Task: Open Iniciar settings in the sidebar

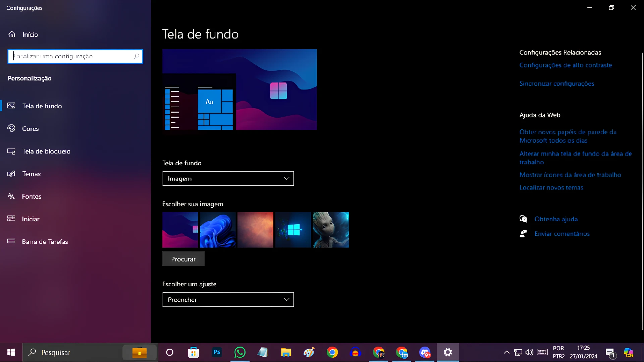Action: click(31, 219)
